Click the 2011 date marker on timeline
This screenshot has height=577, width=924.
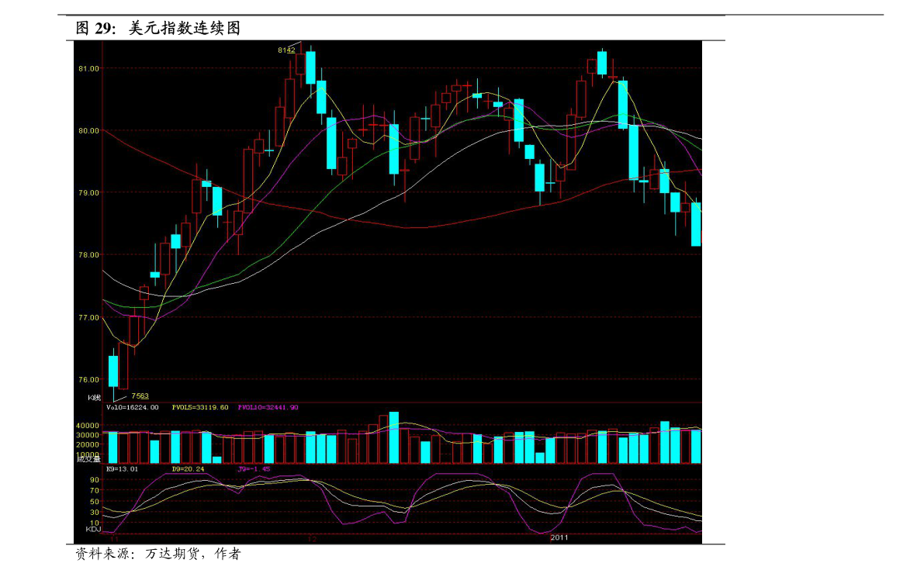559,537
